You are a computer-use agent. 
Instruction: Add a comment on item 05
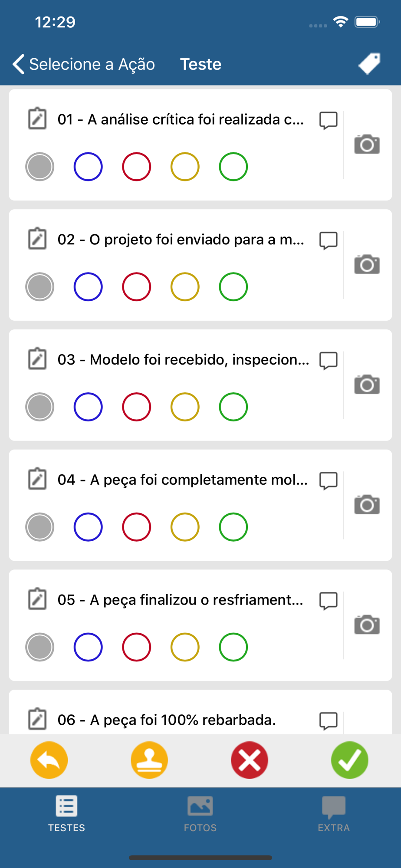328,601
